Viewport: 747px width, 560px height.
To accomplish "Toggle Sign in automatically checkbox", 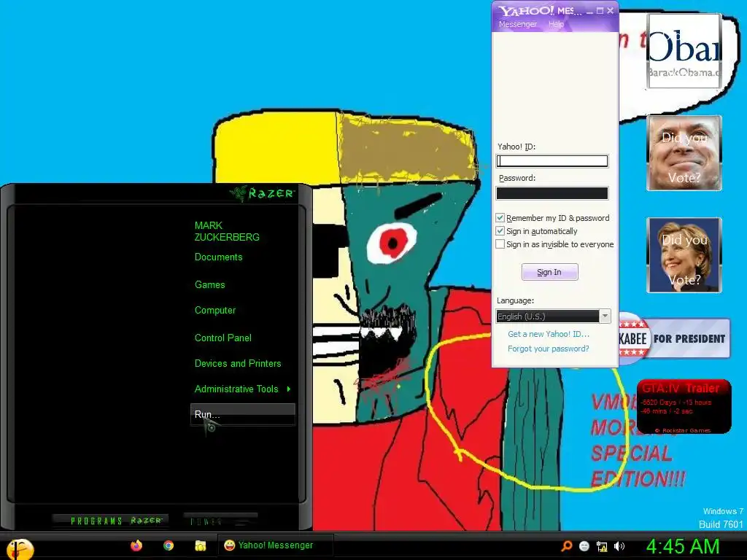I will tap(500, 231).
